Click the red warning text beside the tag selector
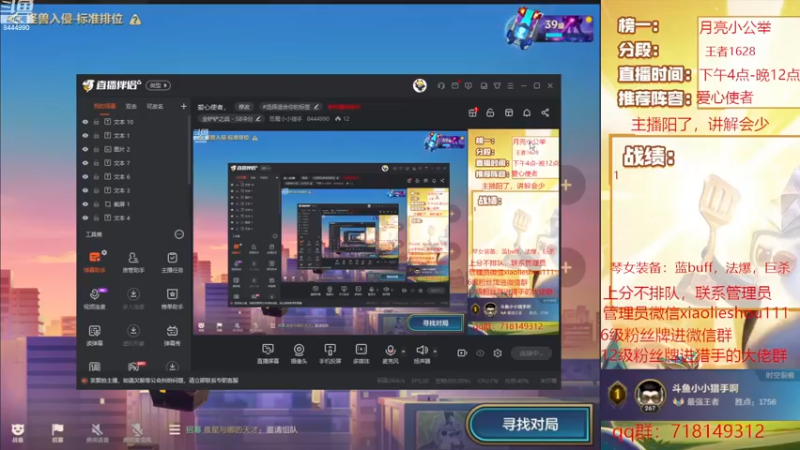 pyautogui.click(x=344, y=107)
